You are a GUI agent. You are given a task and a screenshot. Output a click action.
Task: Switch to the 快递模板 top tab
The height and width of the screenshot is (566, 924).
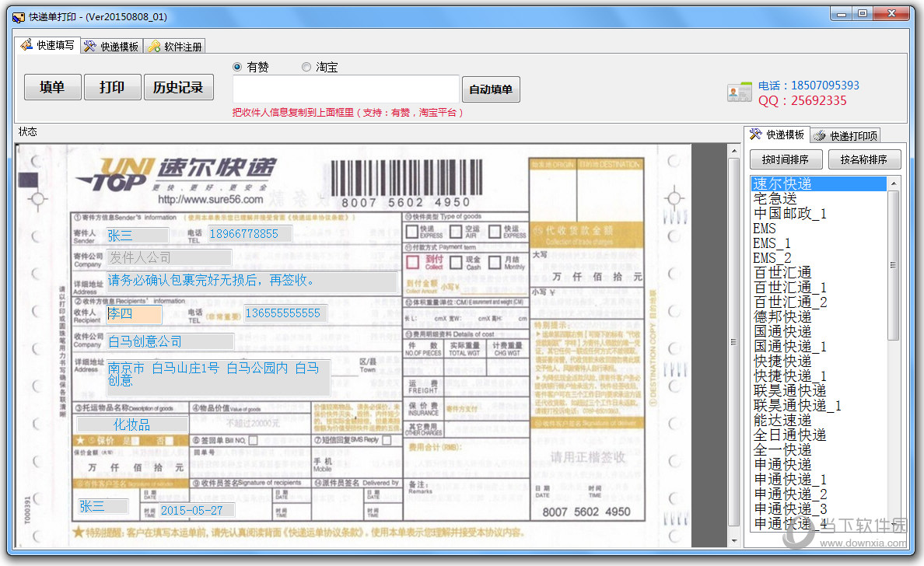click(x=111, y=47)
